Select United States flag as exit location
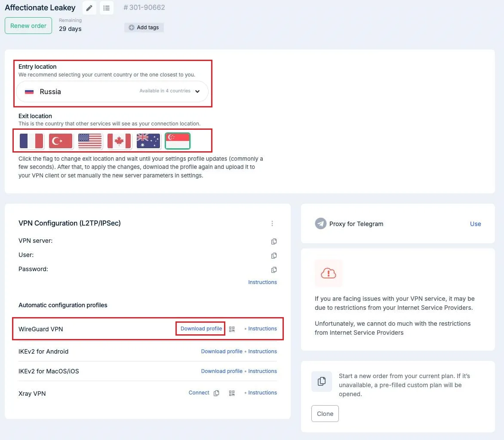The image size is (504, 440). click(90, 141)
